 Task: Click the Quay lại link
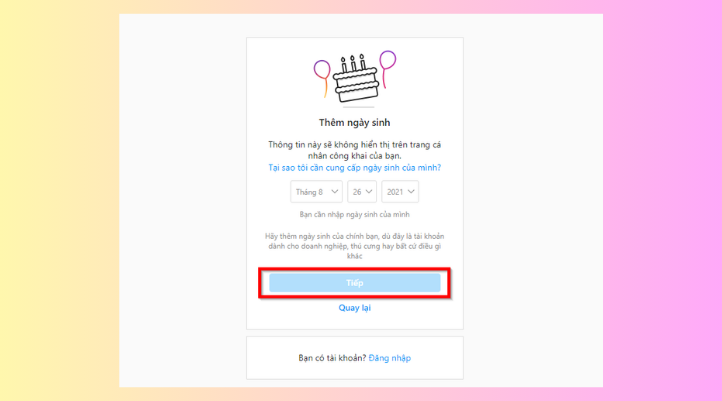[x=354, y=308]
